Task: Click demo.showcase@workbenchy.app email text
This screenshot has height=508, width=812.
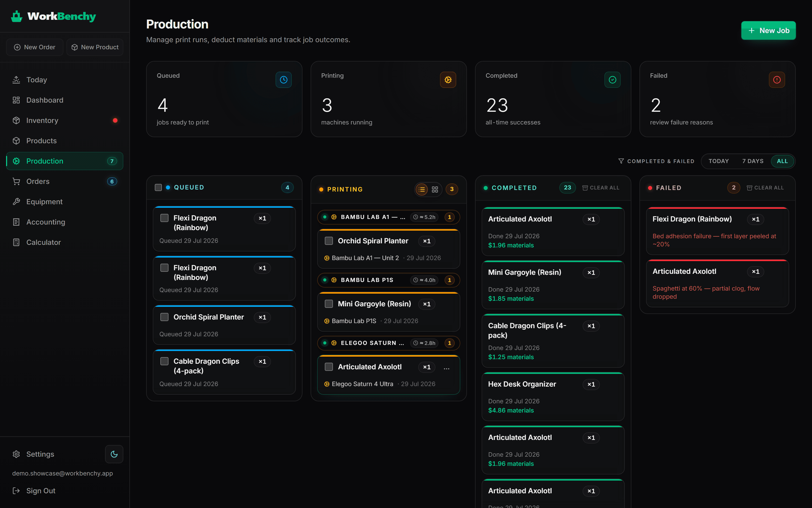Action: [62, 473]
